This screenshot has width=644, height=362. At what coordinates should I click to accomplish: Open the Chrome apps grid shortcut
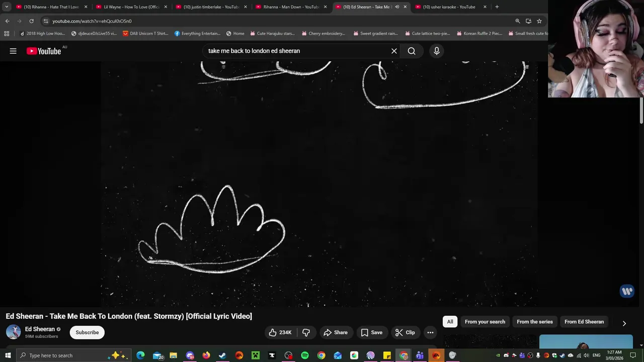pos(7,34)
